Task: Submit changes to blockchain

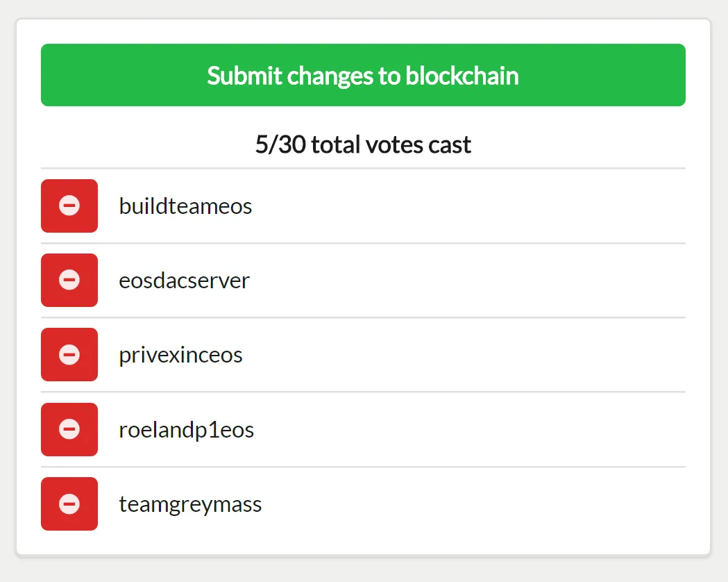Action: pyautogui.click(x=363, y=75)
